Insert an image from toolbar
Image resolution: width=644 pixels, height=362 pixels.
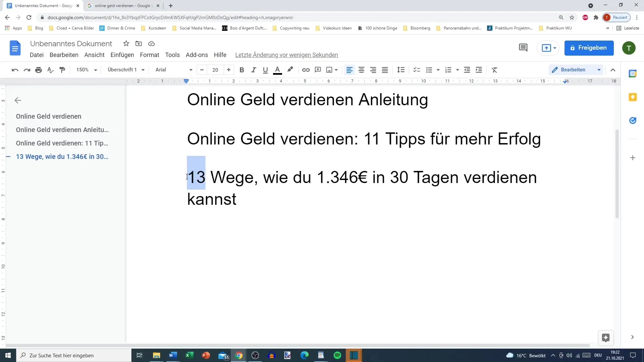329,70
